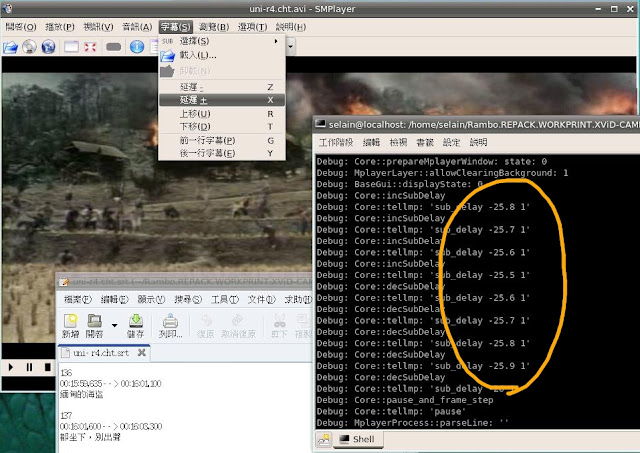Select 延遲 - subtitle delay entry

222,87
